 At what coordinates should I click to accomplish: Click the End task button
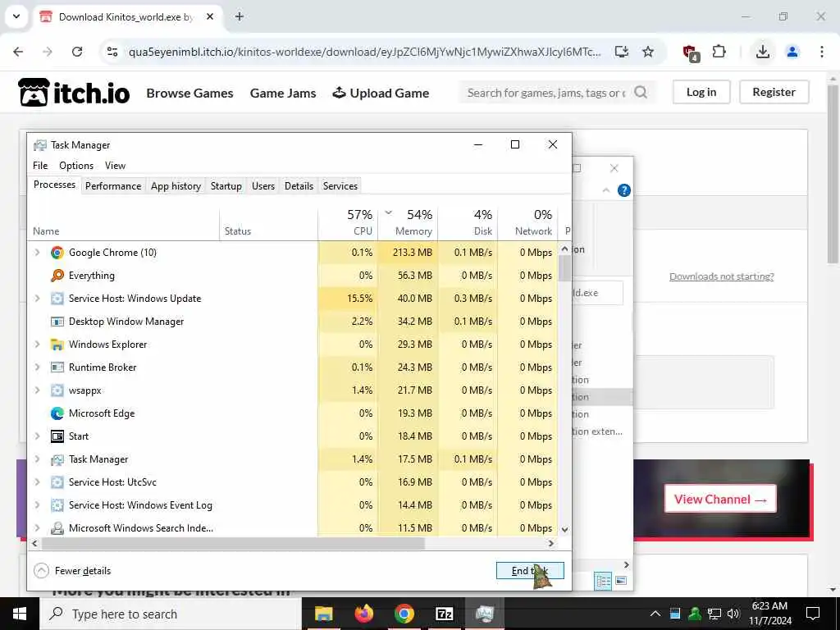point(530,571)
